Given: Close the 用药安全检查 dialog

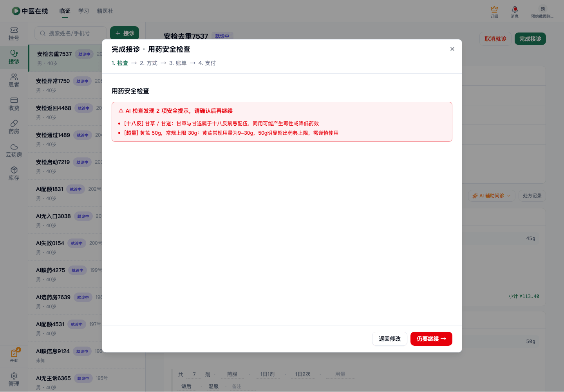Looking at the screenshot, I should (x=452, y=49).
